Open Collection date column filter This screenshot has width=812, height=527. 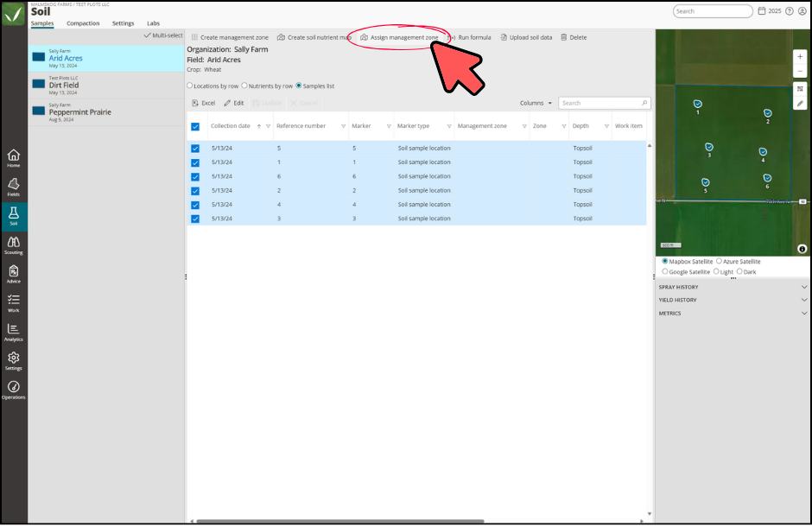[269, 126]
